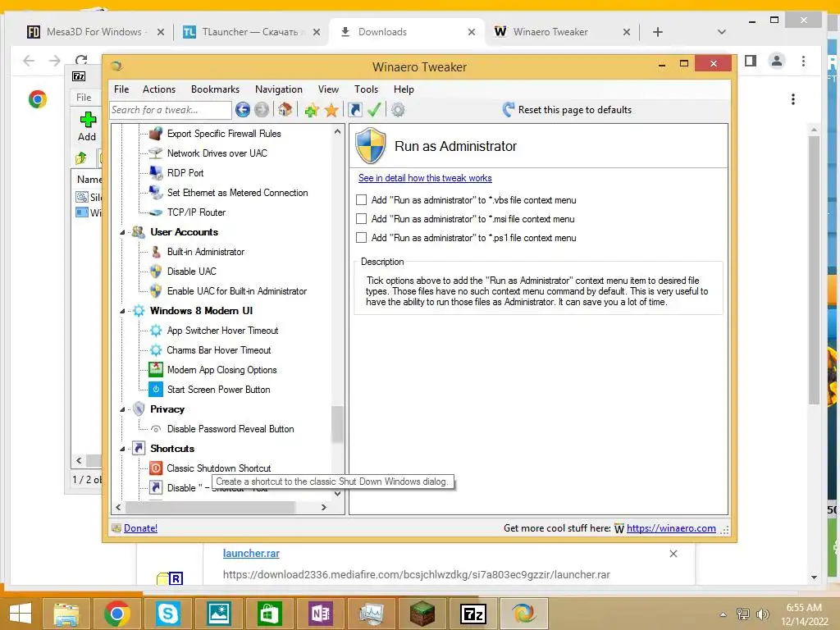
Task: Click the Export Specific Firewall Rules icon
Action: click(x=155, y=134)
